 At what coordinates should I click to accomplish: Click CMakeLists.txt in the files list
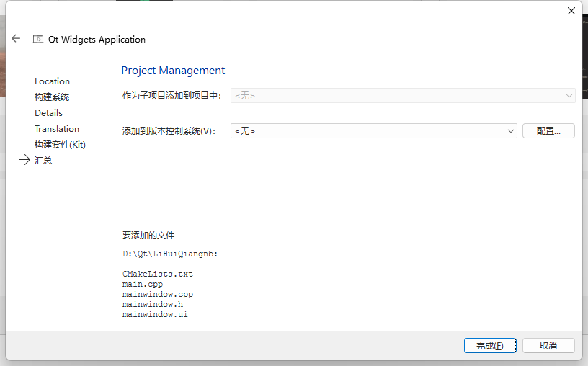click(158, 274)
